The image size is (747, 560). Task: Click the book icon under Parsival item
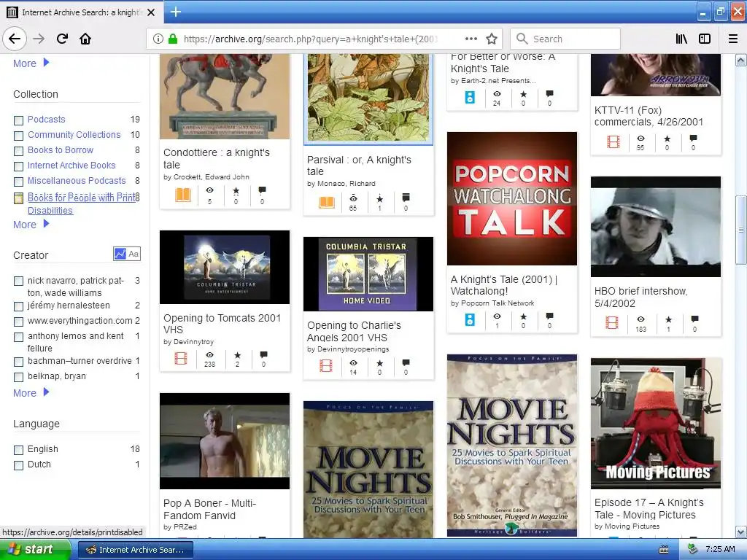326,202
